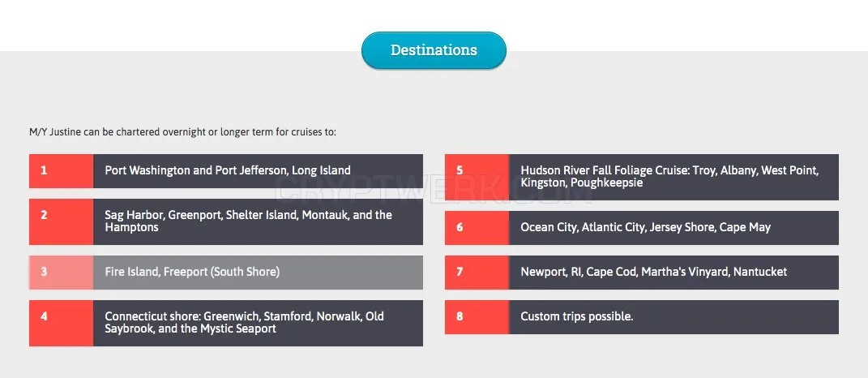Select Hudson River Fall Foliage Cruise row
Screen dimensions: 868x378
673,177
